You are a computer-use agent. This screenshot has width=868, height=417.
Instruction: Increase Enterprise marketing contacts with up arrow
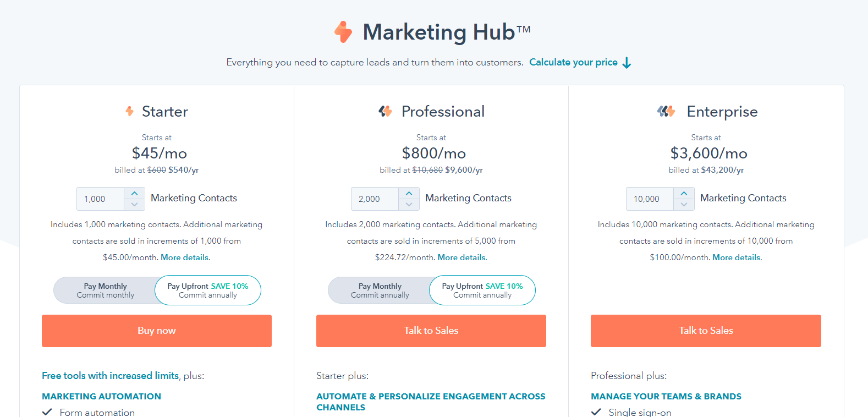pos(684,194)
